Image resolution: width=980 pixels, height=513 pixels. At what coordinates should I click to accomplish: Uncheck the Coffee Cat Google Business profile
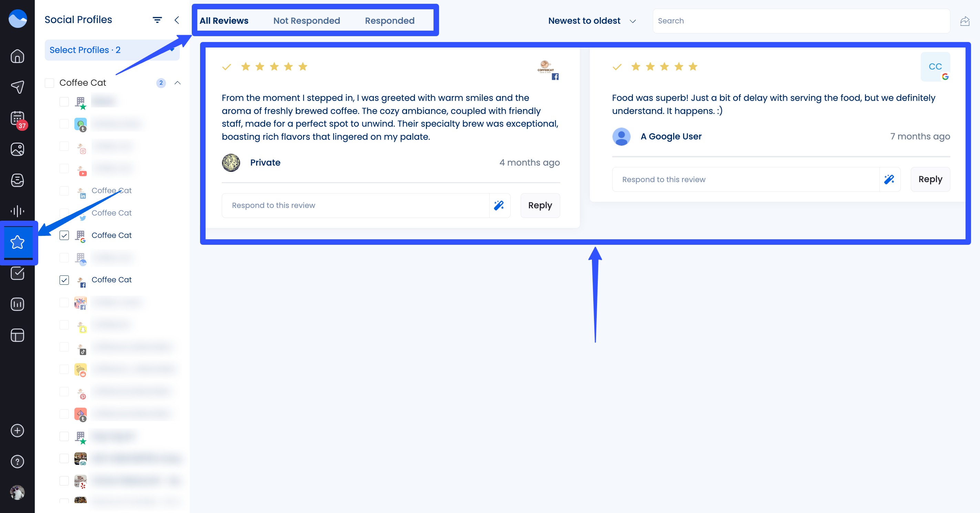click(64, 235)
